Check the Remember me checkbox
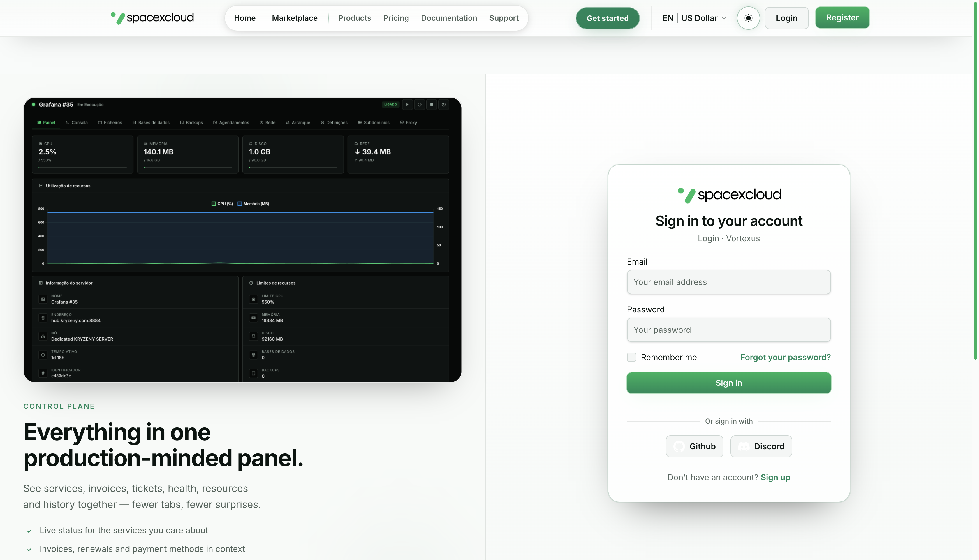This screenshot has height=560, width=979. [x=631, y=357]
